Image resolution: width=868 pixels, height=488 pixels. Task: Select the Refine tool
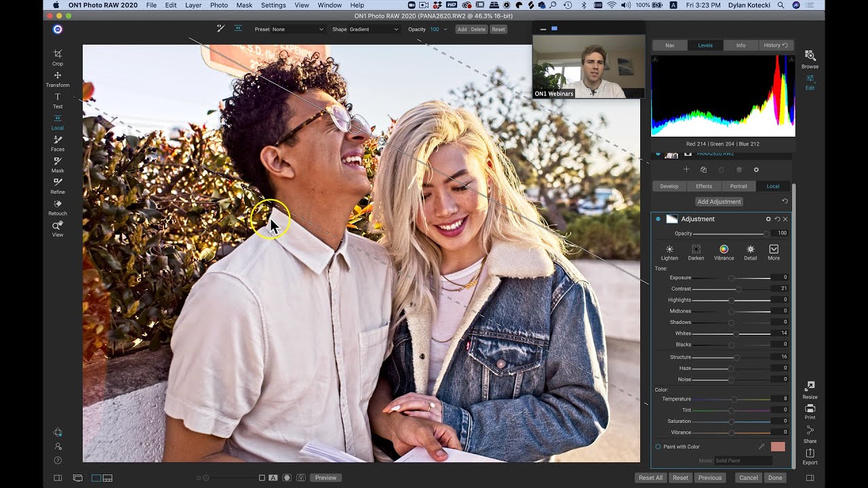pyautogui.click(x=58, y=186)
